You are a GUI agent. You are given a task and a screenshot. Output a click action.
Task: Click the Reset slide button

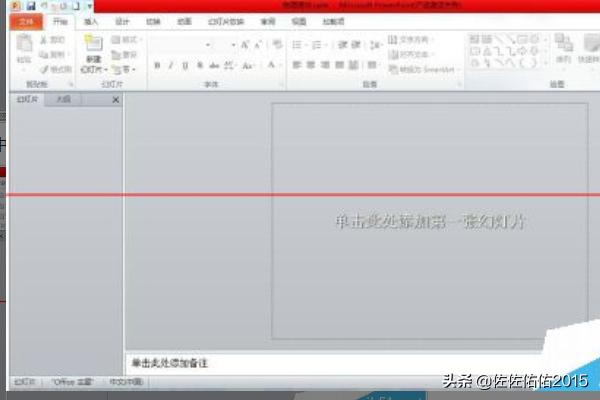click(x=125, y=55)
